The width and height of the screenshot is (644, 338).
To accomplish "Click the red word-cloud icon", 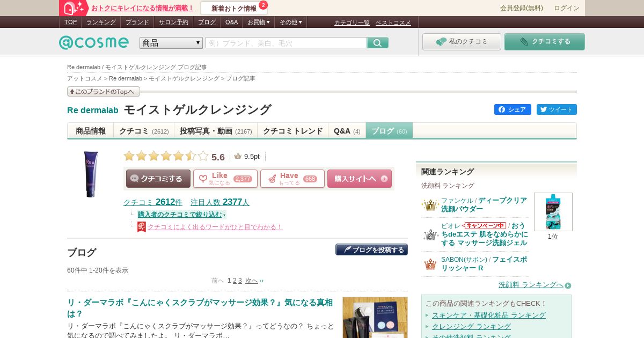I will pos(141,227).
